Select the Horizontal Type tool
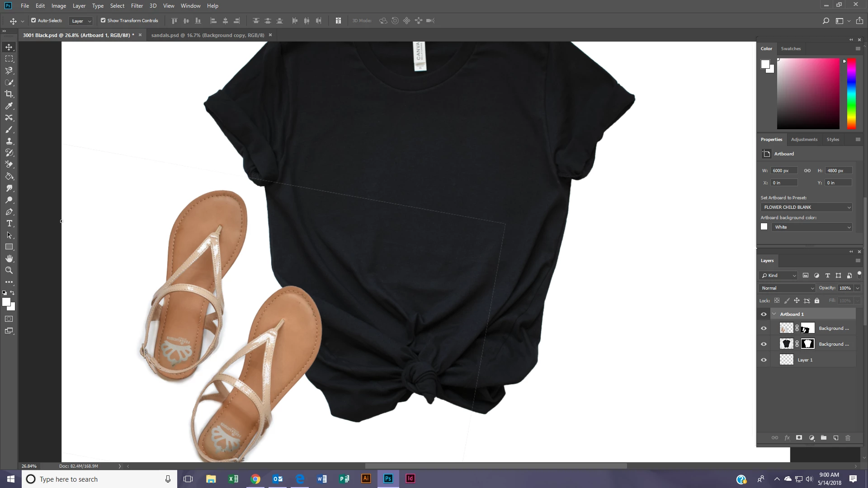 (9, 224)
